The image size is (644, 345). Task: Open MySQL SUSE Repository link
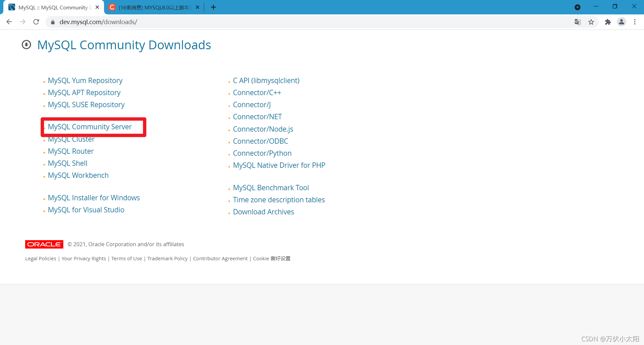86,105
